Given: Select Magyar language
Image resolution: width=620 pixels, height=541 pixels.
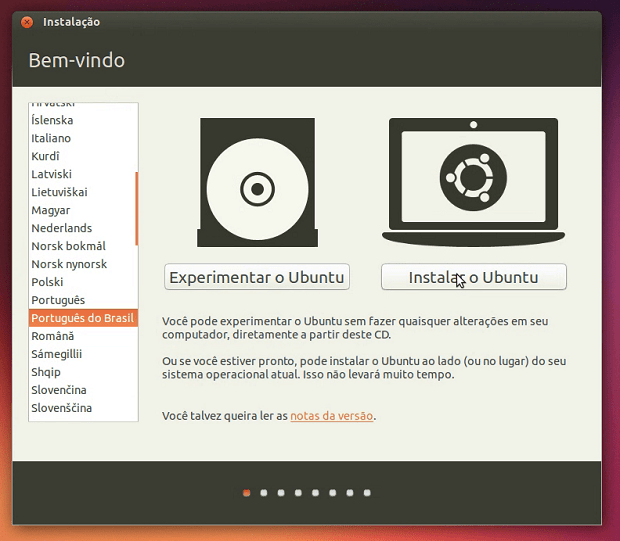Looking at the screenshot, I should point(83,210).
